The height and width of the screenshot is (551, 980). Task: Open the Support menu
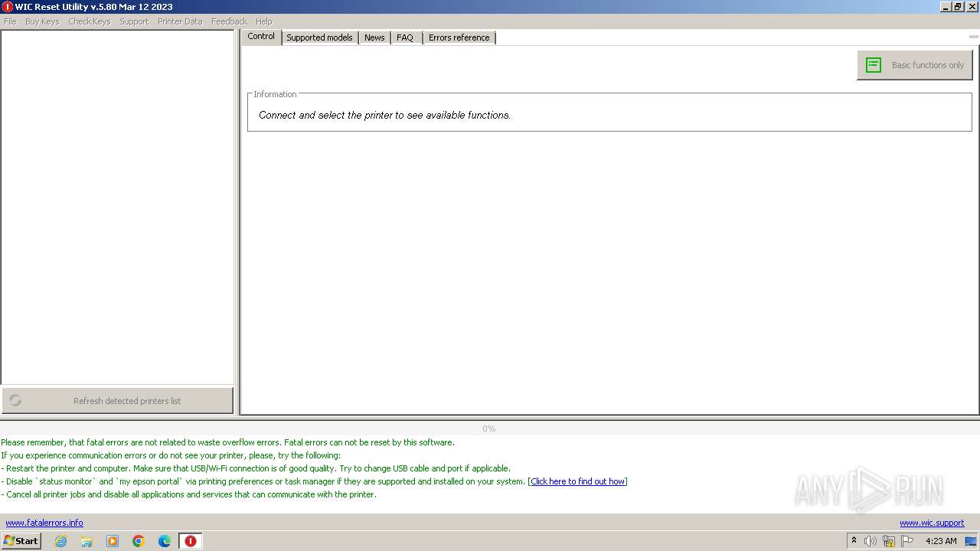coord(134,21)
